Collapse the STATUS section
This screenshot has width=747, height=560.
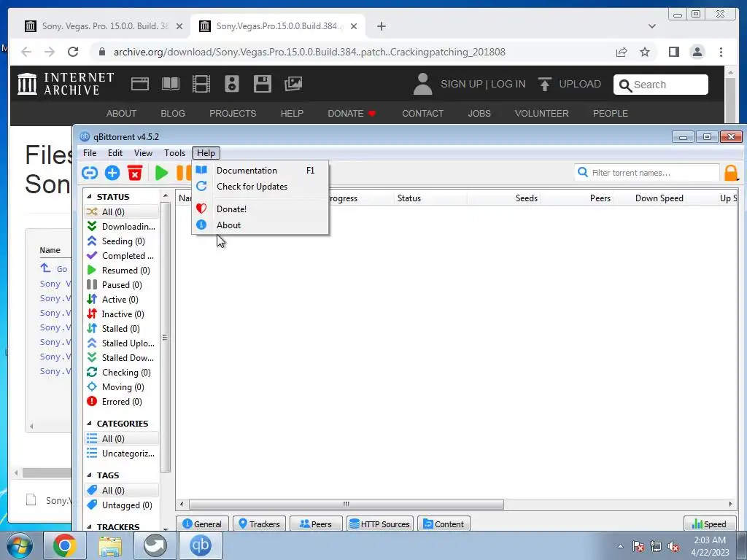coord(89,197)
